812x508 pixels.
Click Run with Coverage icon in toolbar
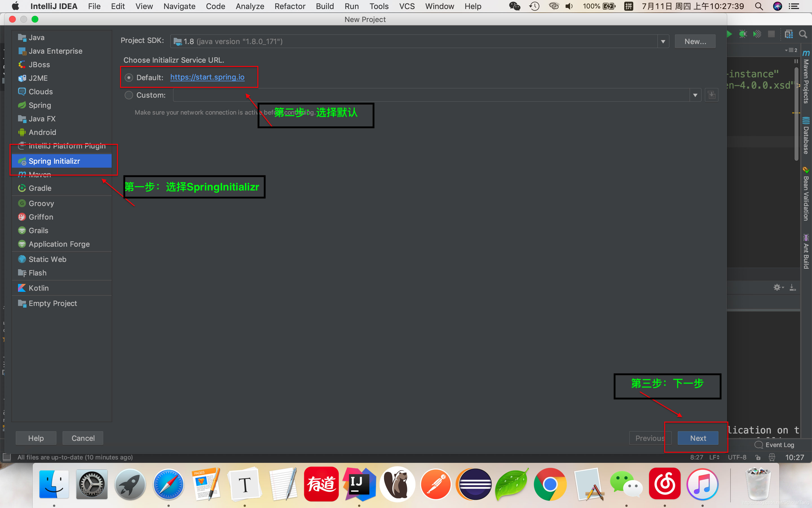pyautogui.click(x=757, y=34)
